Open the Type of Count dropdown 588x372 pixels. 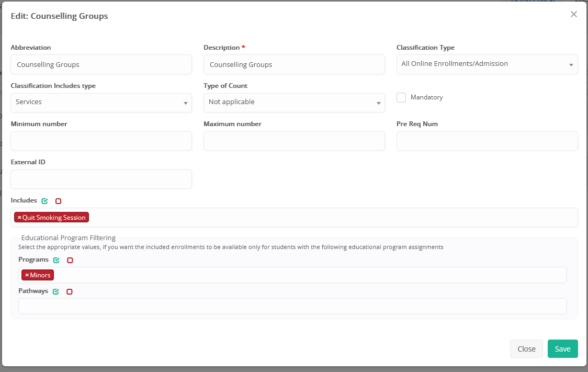click(294, 103)
